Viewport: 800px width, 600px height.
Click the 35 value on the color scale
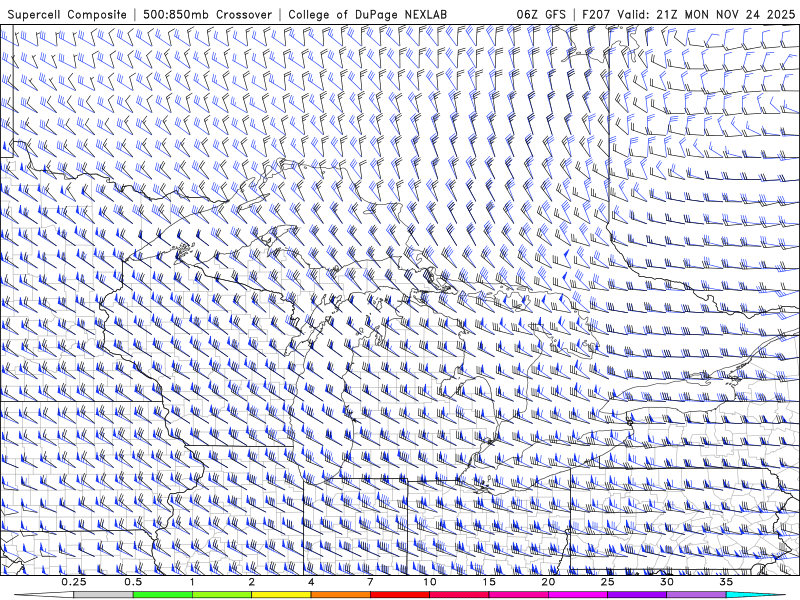[726, 582]
